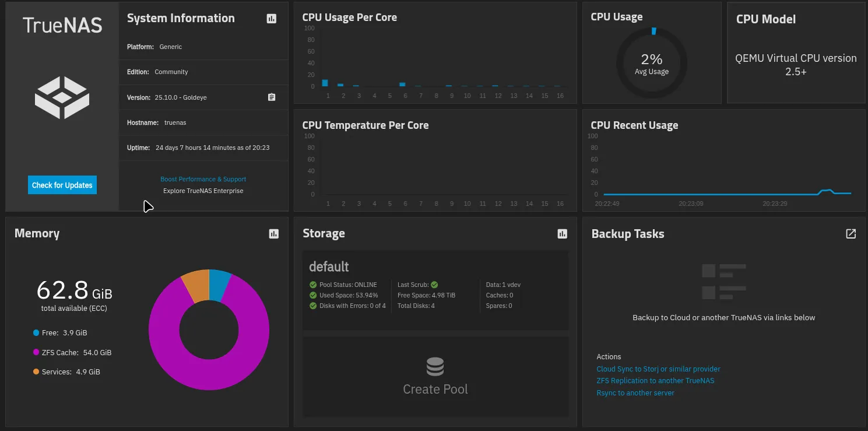This screenshot has height=431, width=868.
Task: Select the Hostname: truenas row
Action: [203, 122]
